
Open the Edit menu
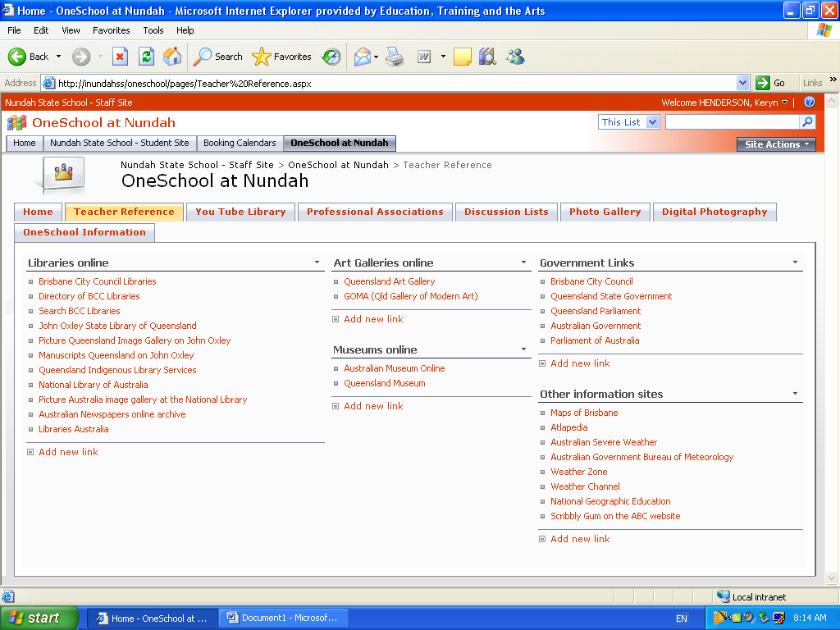click(41, 30)
